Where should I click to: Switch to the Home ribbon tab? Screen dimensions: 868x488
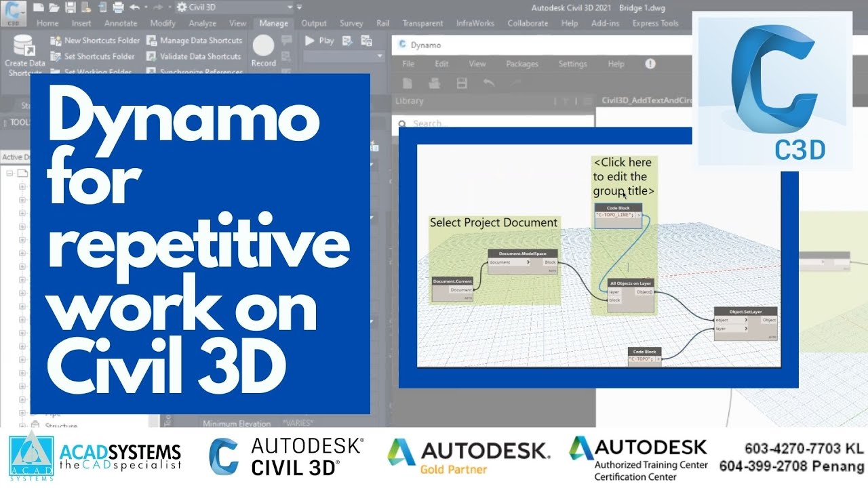tap(47, 23)
